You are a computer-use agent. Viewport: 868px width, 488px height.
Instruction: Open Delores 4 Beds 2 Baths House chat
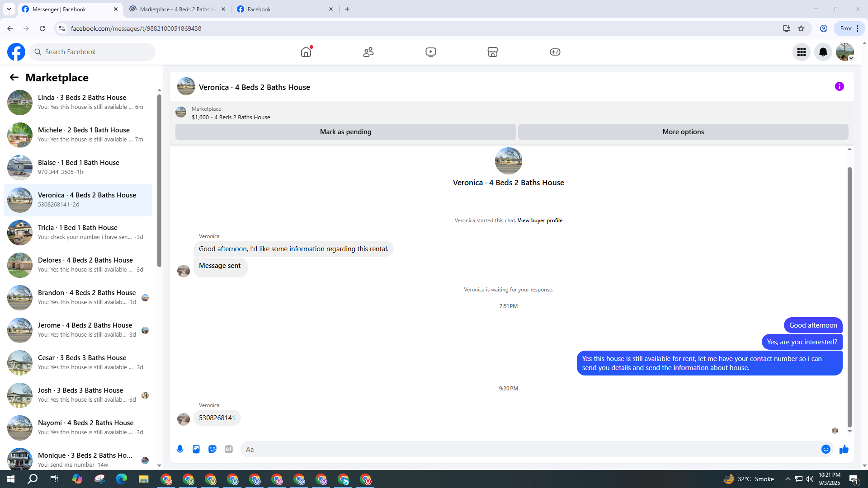78,265
